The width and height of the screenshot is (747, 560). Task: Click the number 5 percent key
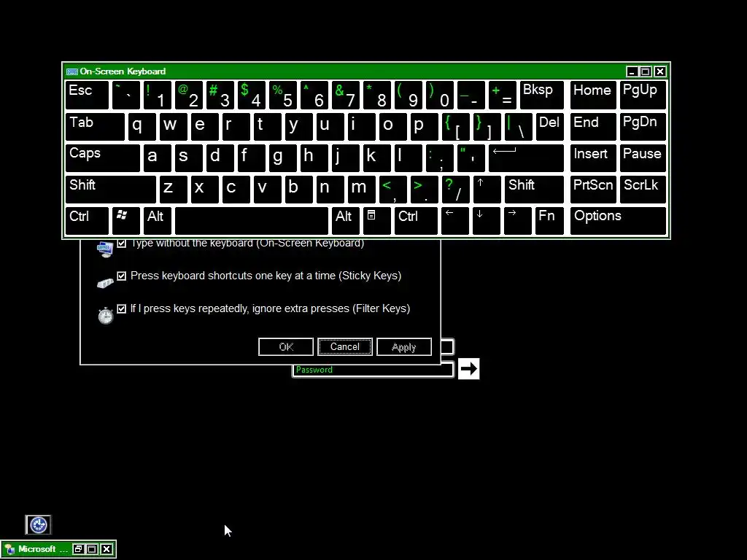[283, 96]
